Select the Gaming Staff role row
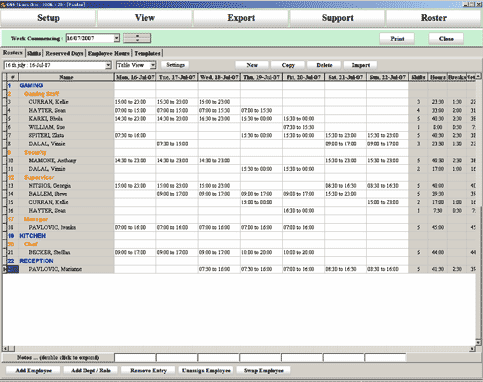The image size is (483, 382). [41, 94]
